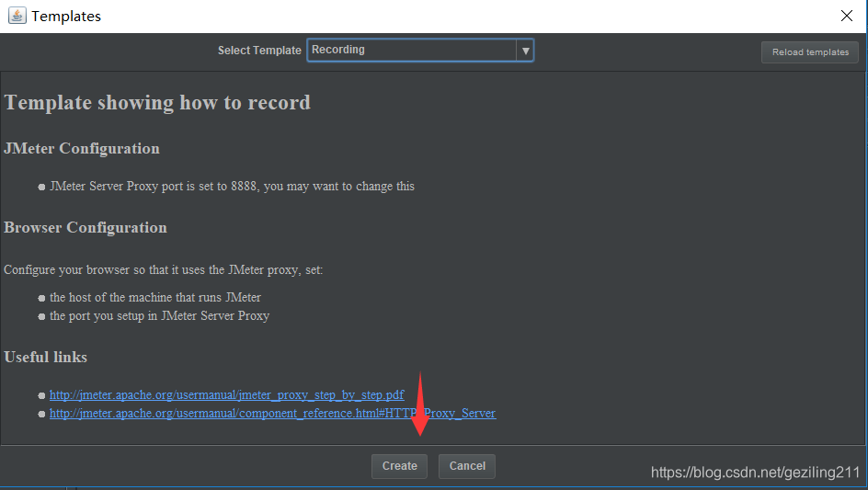Image resolution: width=868 pixels, height=490 pixels.
Task: Click the Create button
Action: (399, 466)
